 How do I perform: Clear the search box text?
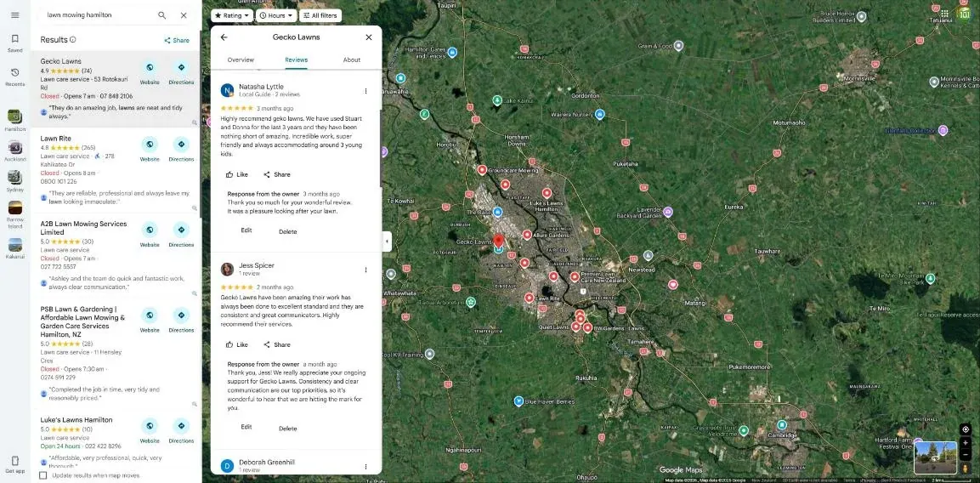tap(184, 15)
